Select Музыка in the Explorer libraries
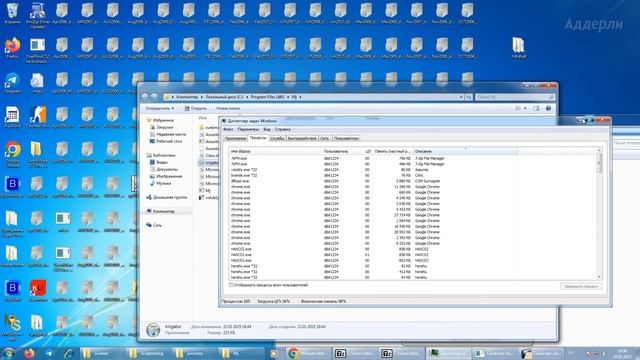The width and height of the screenshot is (640, 360). 160,183
